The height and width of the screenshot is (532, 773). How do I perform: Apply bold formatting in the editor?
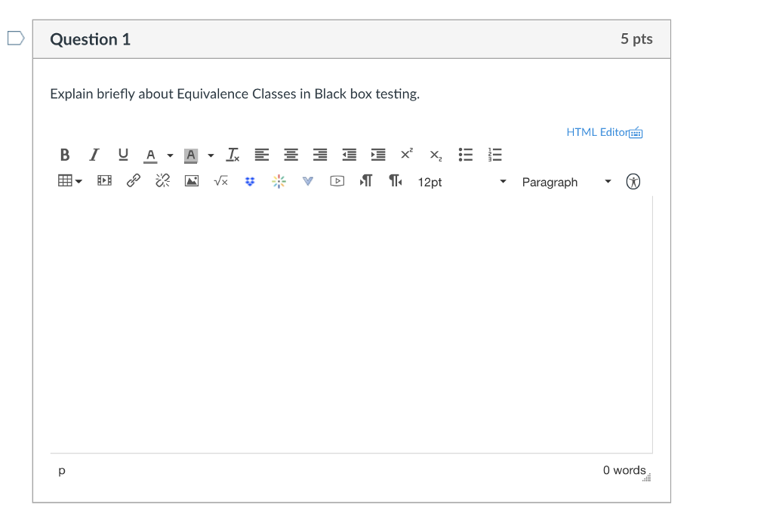coord(64,155)
